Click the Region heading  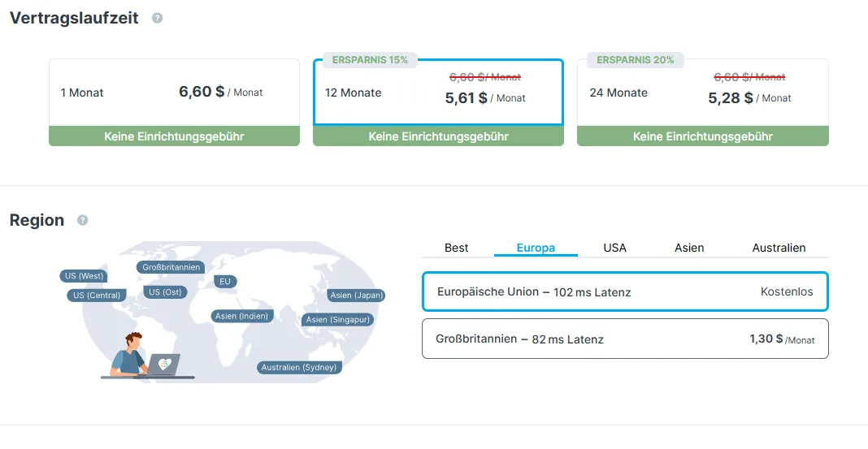point(37,220)
